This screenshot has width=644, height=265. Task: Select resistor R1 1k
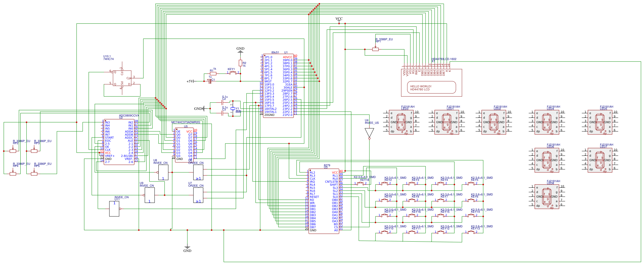213,73
